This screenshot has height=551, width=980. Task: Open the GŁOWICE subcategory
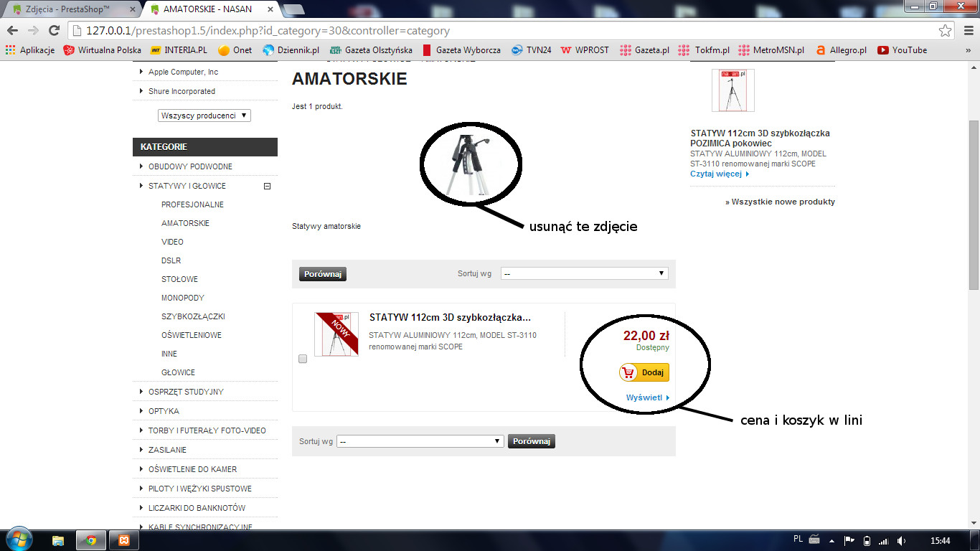click(x=178, y=372)
